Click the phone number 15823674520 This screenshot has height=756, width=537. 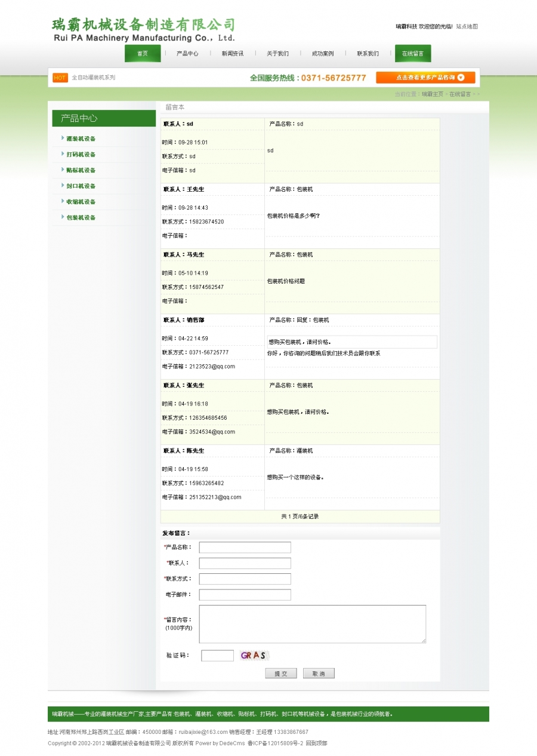pyautogui.click(x=206, y=222)
